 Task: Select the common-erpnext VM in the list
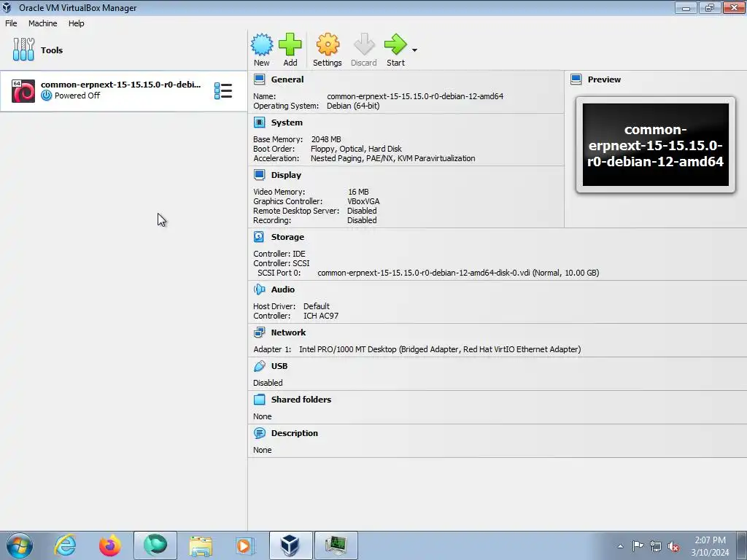coord(123,90)
